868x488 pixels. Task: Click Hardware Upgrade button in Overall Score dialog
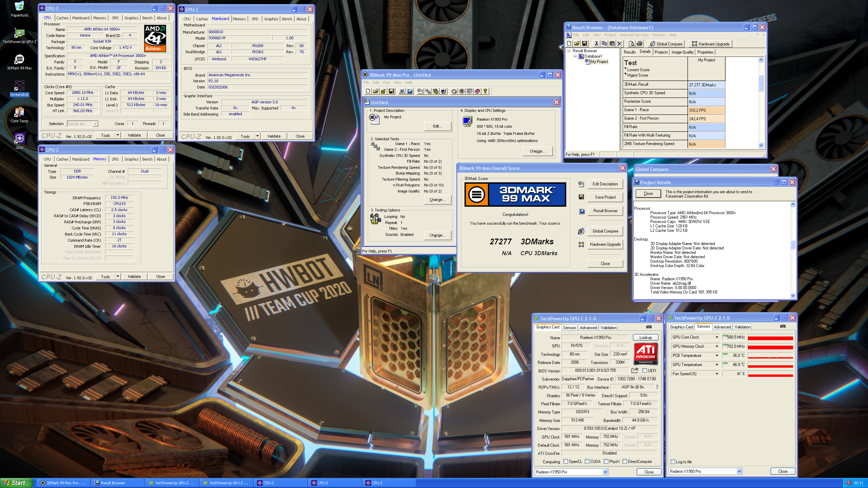click(x=605, y=244)
